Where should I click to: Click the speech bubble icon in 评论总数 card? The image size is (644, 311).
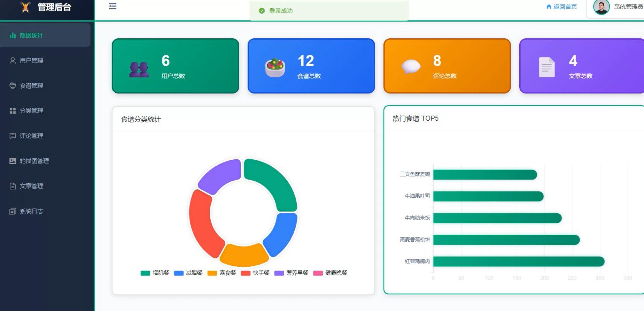(x=411, y=67)
